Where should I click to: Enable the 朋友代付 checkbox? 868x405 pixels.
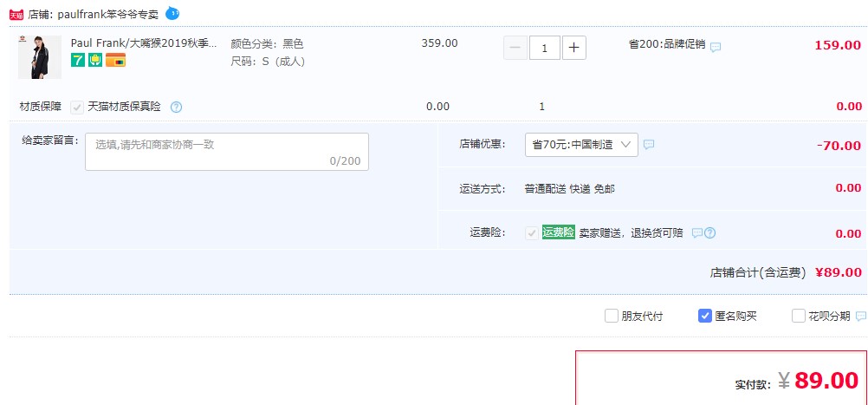click(x=611, y=316)
